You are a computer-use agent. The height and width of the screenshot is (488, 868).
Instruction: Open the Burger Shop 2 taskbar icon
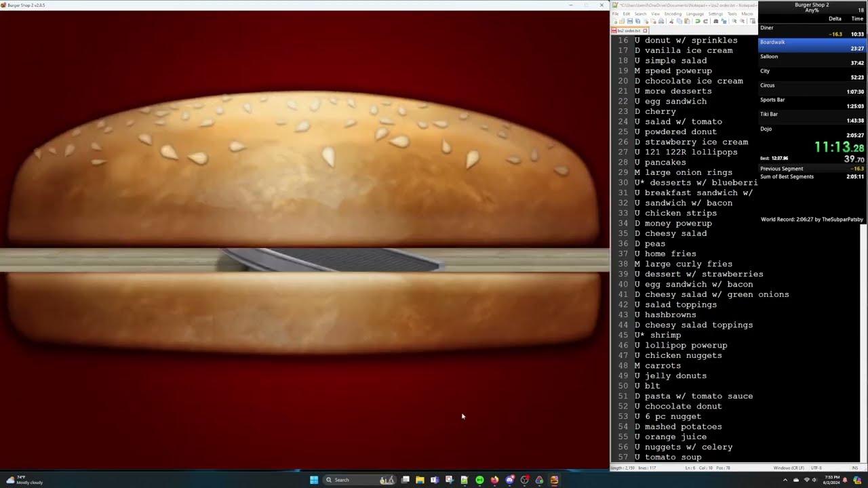click(x=554, y=480)
